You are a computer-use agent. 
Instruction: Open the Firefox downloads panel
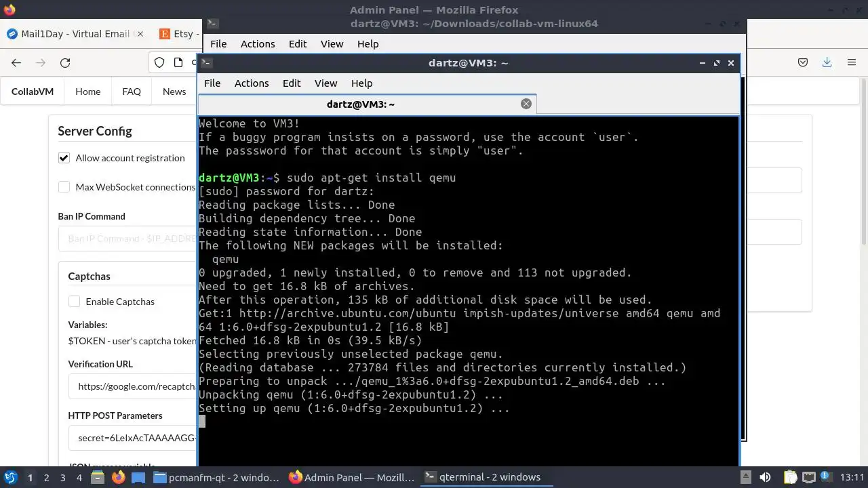click(x=827, y=62)
